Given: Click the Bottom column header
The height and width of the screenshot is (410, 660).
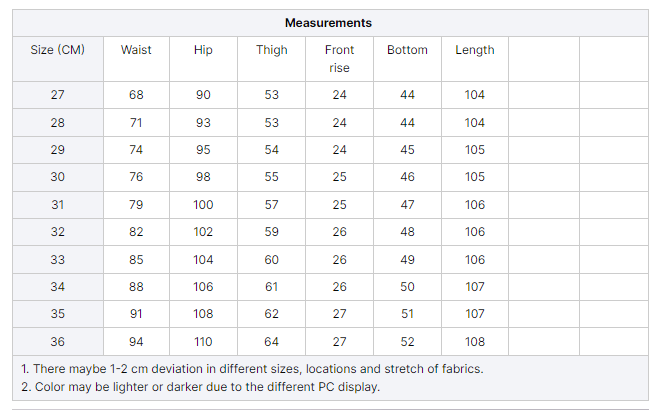Looking at the screenshot, I should (407, 50).
